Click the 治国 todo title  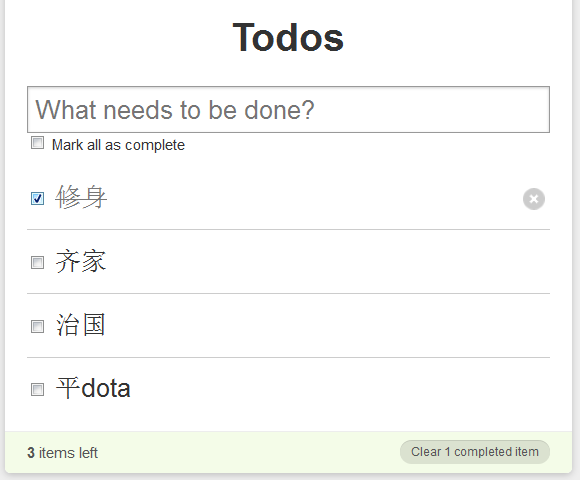coord(81,325)
